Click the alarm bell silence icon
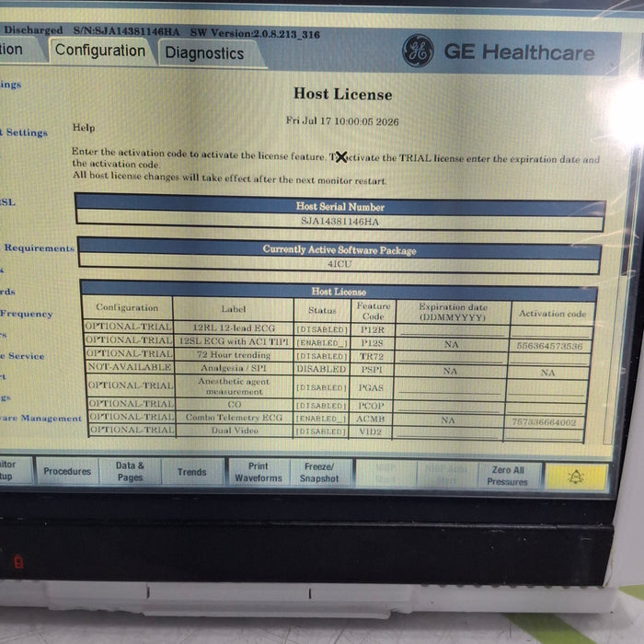 click(x=575, y=477)
